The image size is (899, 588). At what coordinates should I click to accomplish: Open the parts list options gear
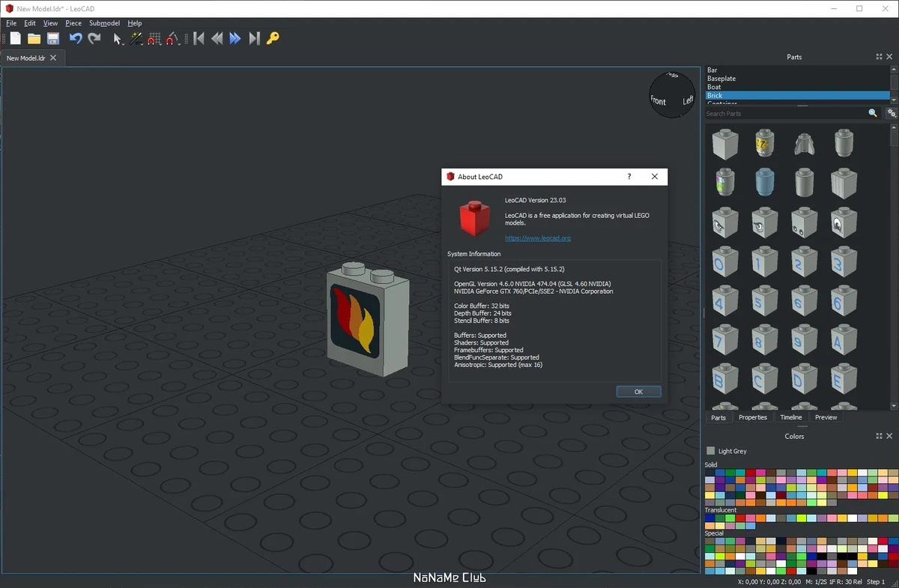892,113
